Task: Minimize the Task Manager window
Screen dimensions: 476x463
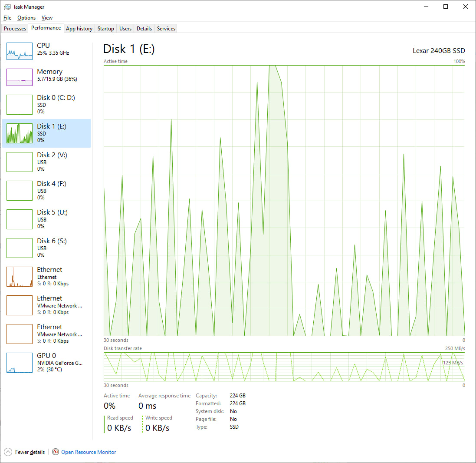Action: click(426, 7)
